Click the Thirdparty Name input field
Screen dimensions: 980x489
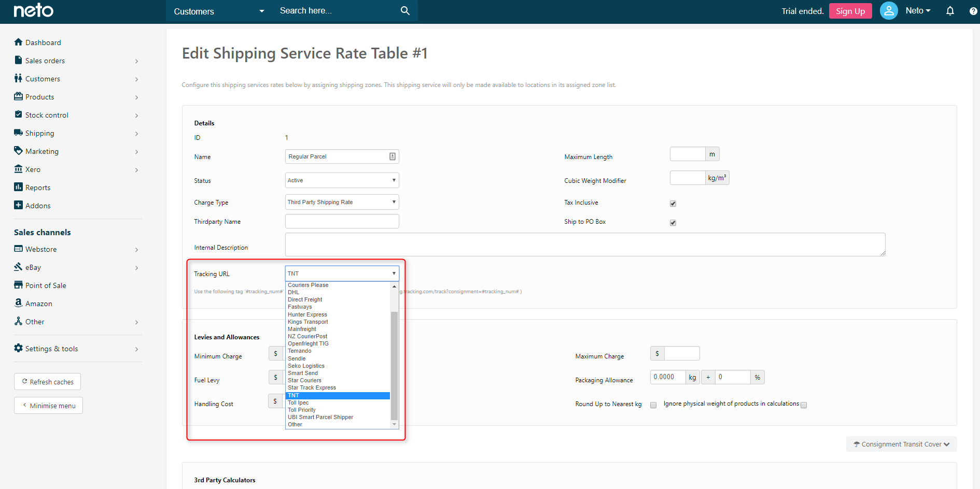tap(342, 221)
